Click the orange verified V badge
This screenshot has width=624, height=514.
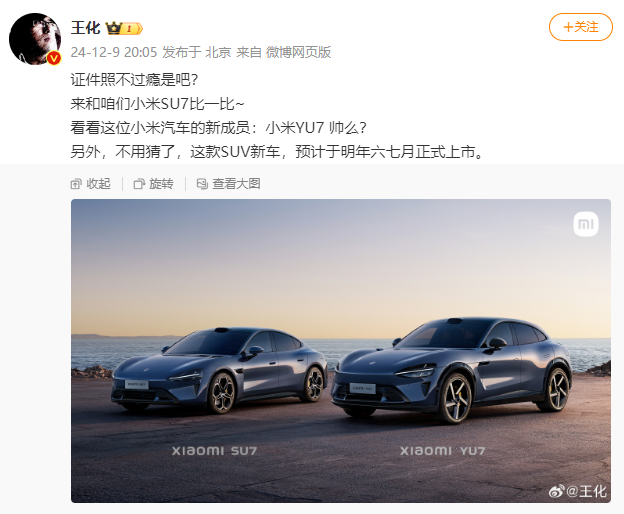point(54,58)
